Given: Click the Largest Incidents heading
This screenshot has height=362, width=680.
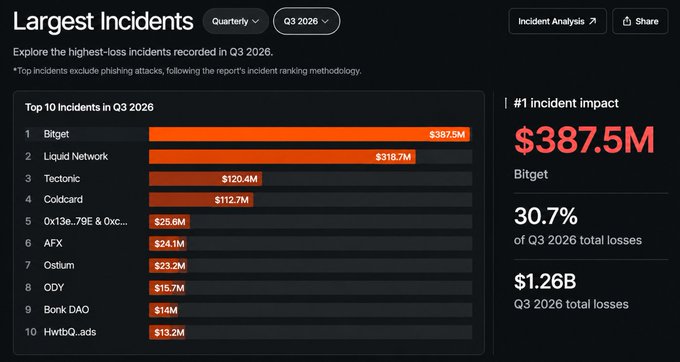Looking at the screenshot, I should (x=103, y=21).
